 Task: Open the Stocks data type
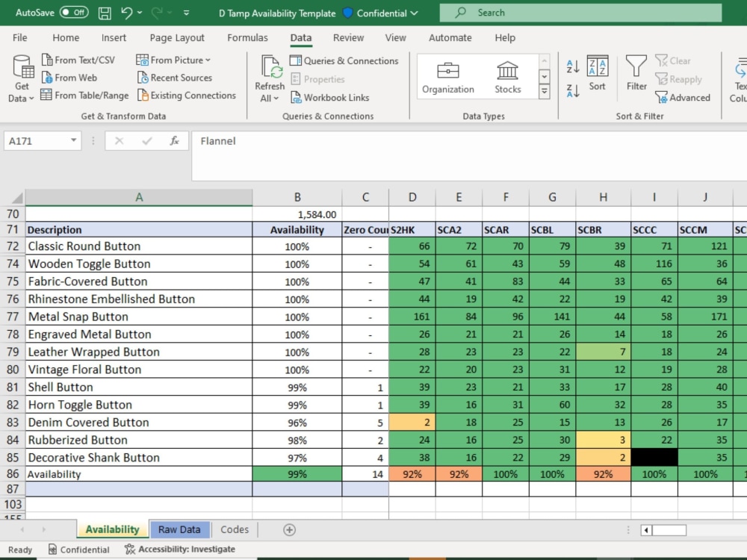(507, 73)
